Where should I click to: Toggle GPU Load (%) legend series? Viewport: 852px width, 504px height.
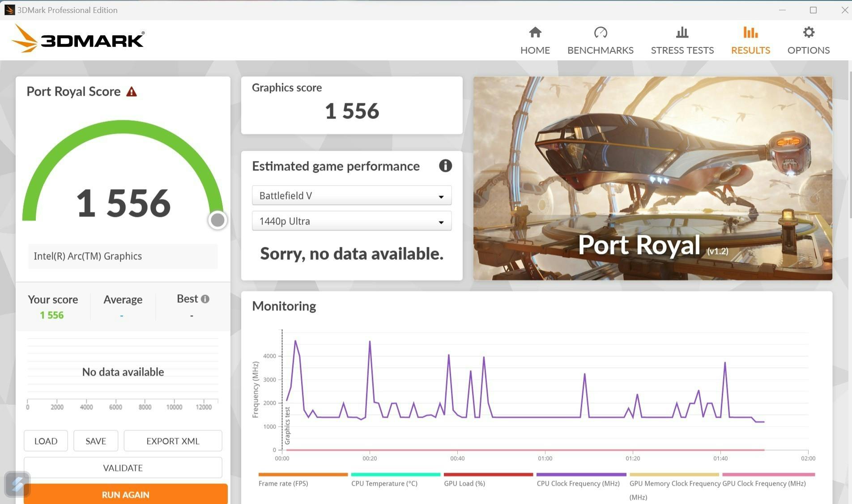click(x=464, y=483)
